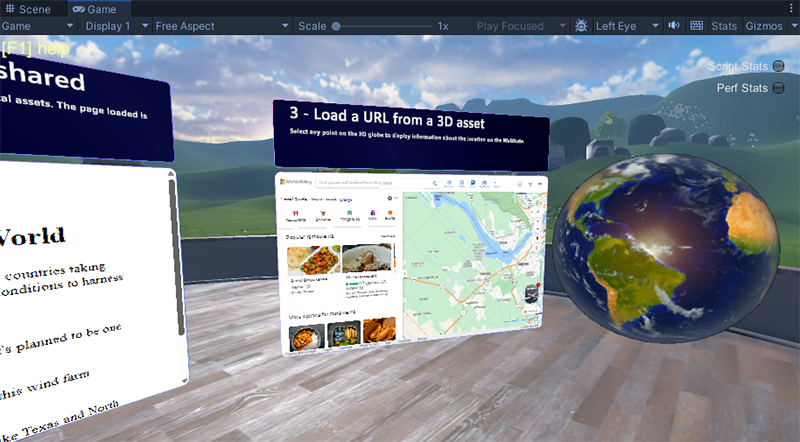Open the blueberries and fries thumbnail

tap(344, 333)
